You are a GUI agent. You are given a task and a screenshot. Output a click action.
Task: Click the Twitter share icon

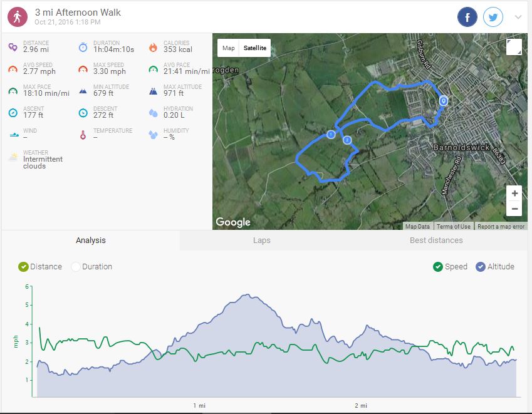pyautogui.click(x=493, y=17)
